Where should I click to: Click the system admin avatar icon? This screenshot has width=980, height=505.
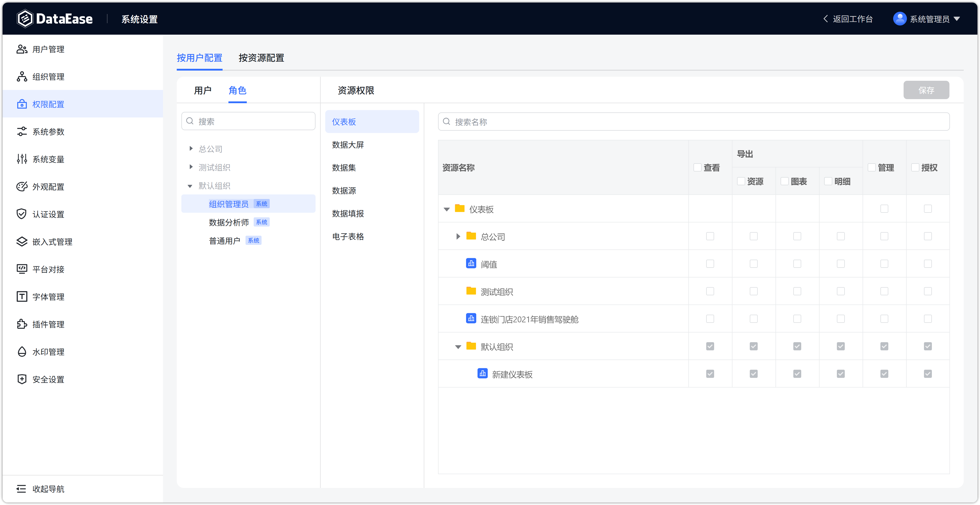[900, 19]
